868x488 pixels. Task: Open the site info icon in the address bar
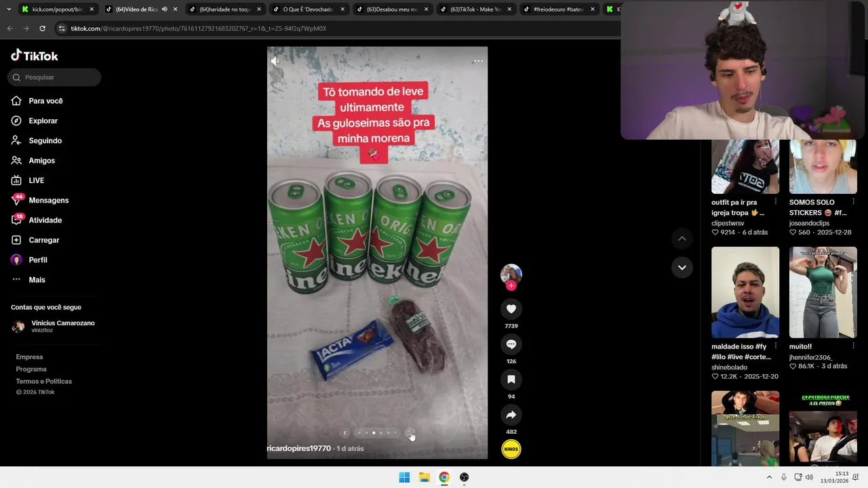(x=62, y=28)
